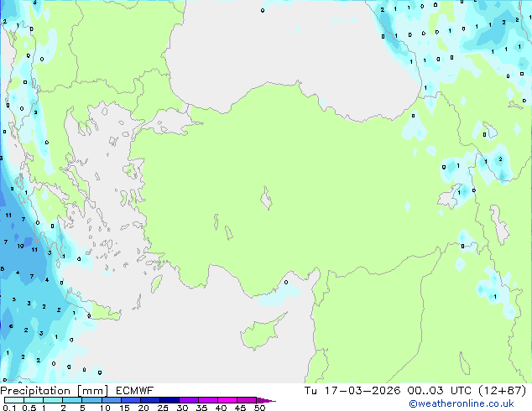The height and width of the screenshot is (411, 532).
Task: Click the 'ECMWF' model label
Action: click(135, 391)
